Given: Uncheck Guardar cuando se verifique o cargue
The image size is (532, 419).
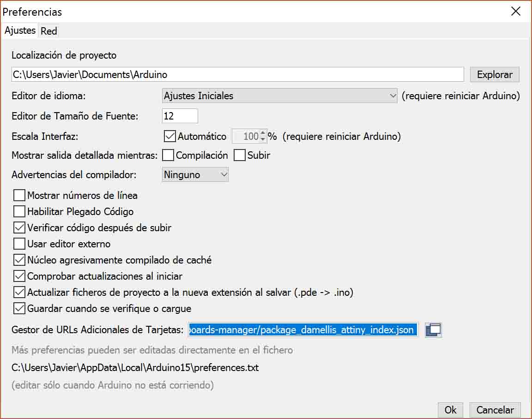Looking at the screenshot, I should tap(19, 309).
